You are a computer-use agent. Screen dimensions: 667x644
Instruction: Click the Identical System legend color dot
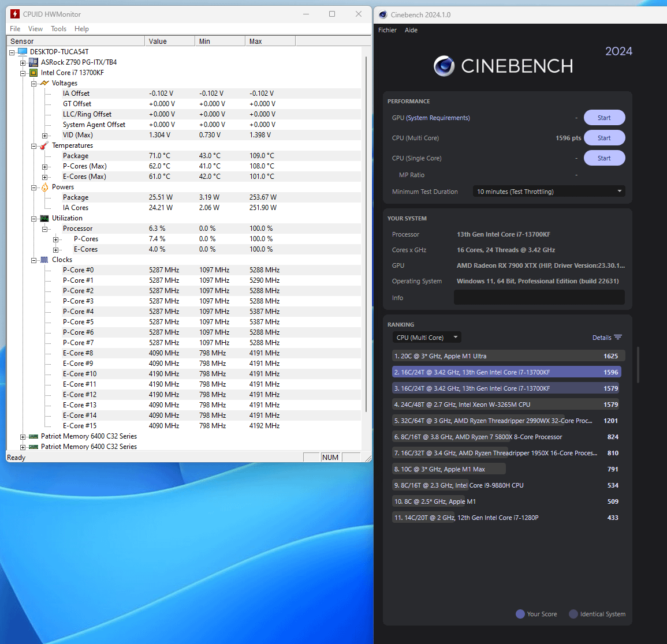(x=573, y=614)
